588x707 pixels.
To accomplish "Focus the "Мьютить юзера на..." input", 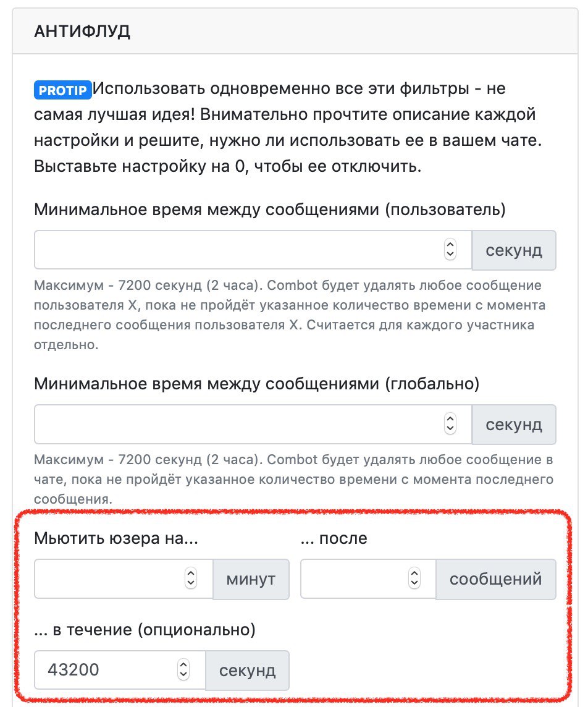I will pyautogui.click(x=108, y=579).
